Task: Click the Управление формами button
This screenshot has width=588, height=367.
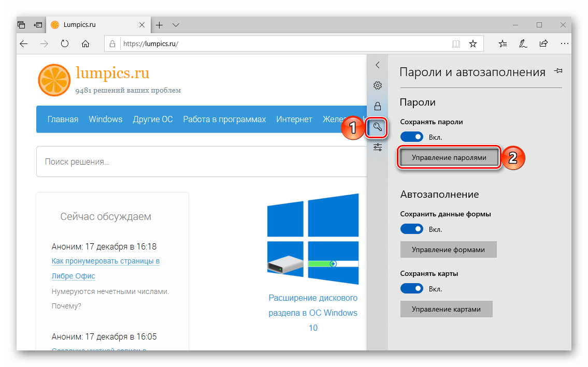Action: point(449,249)
